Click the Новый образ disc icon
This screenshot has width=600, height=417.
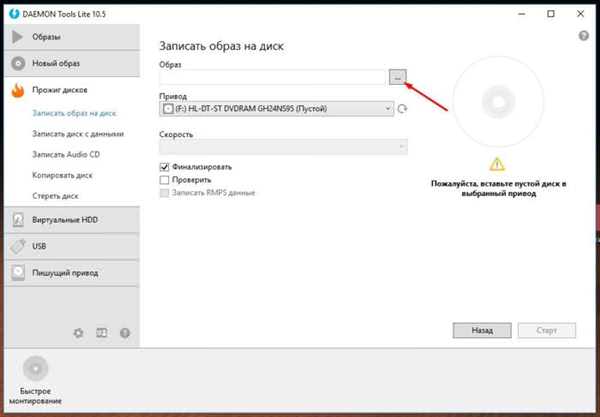click(x=18, y=64)
